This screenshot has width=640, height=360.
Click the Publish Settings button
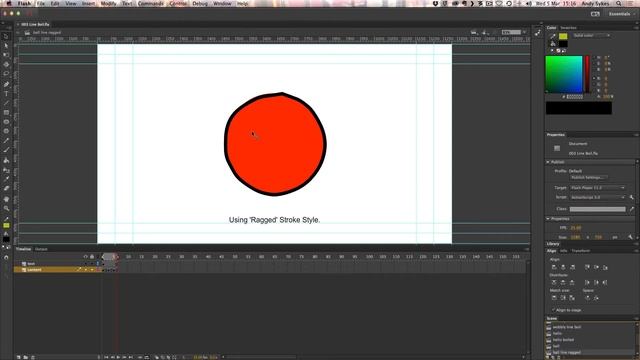[588, 178]
